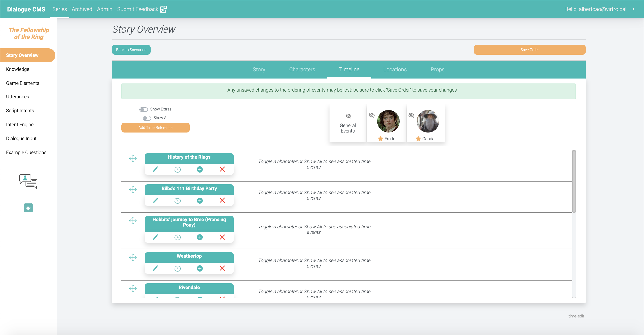Go to Dialogue CMS home
This screenshot has height=335, width=644.
click(26, 9)
